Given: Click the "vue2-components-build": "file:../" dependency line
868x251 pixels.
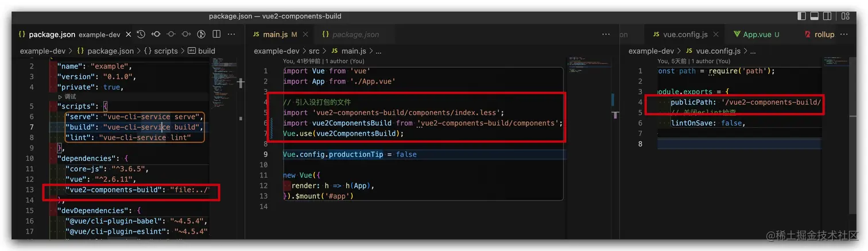Looking at the screenshot, I should [x=138, y=190].
